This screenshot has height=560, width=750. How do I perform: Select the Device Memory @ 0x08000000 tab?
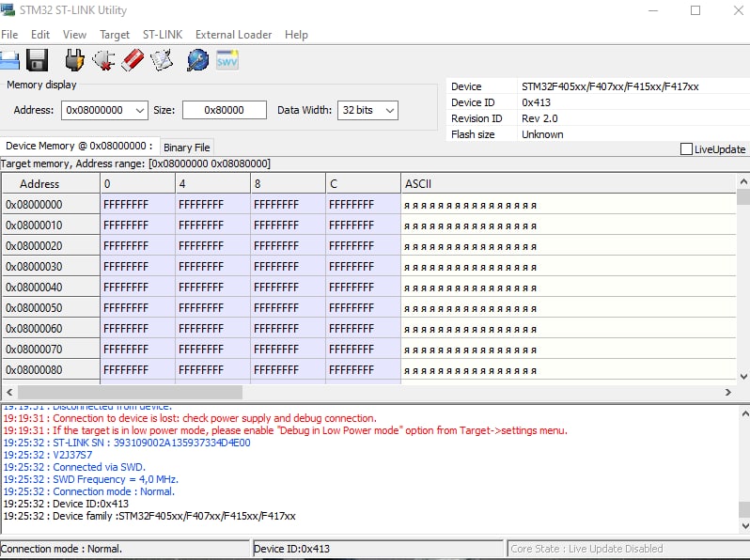(x=79, y=146)
